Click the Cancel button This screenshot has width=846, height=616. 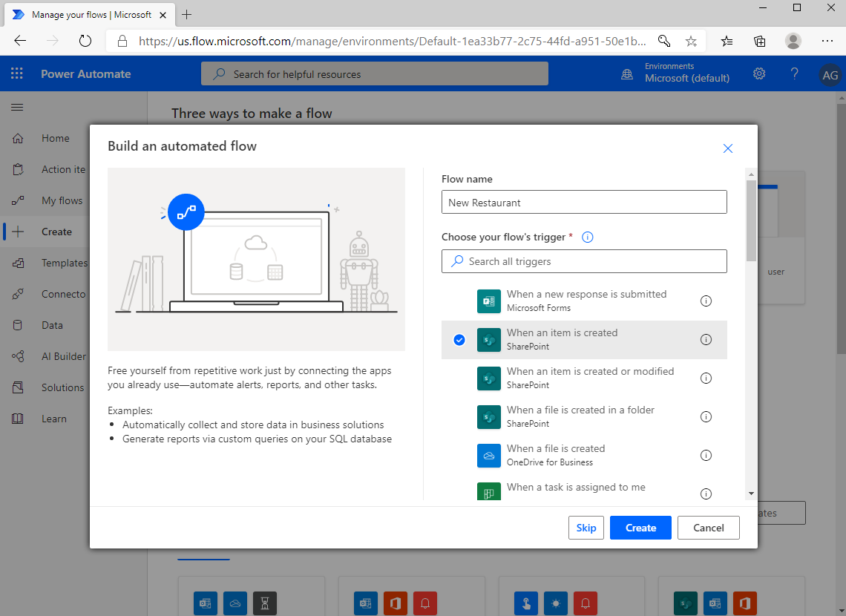(x=709, y=528)
